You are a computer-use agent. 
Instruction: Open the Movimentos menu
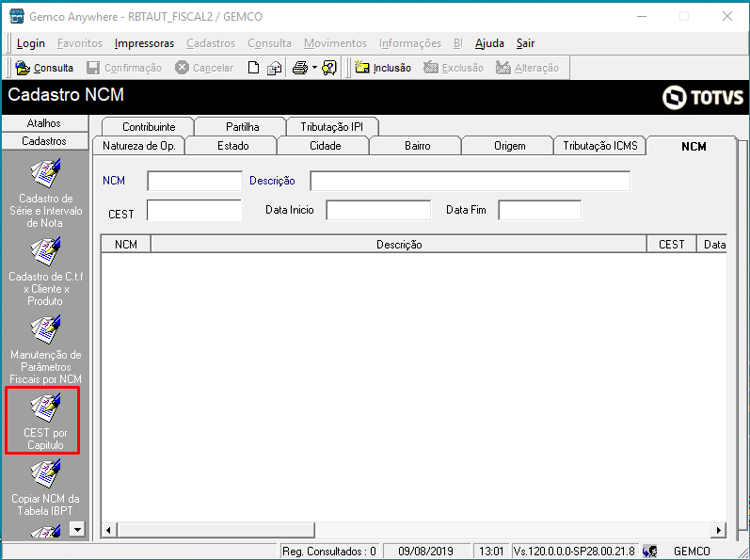click(x=335, y=43)
